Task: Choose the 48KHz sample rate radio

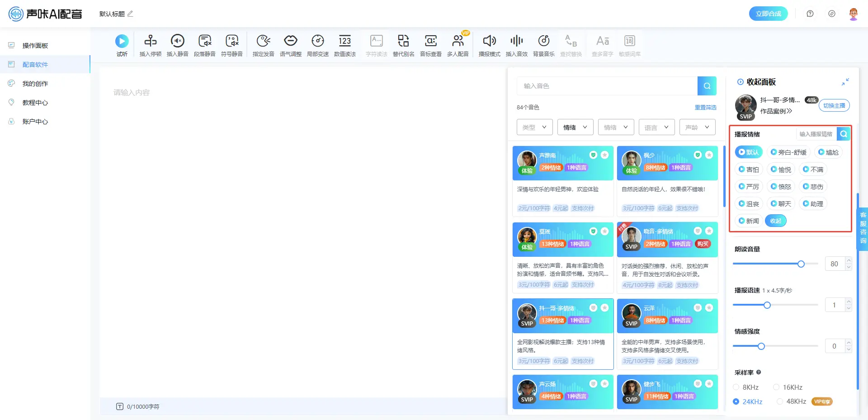Action: coord(780,401)
